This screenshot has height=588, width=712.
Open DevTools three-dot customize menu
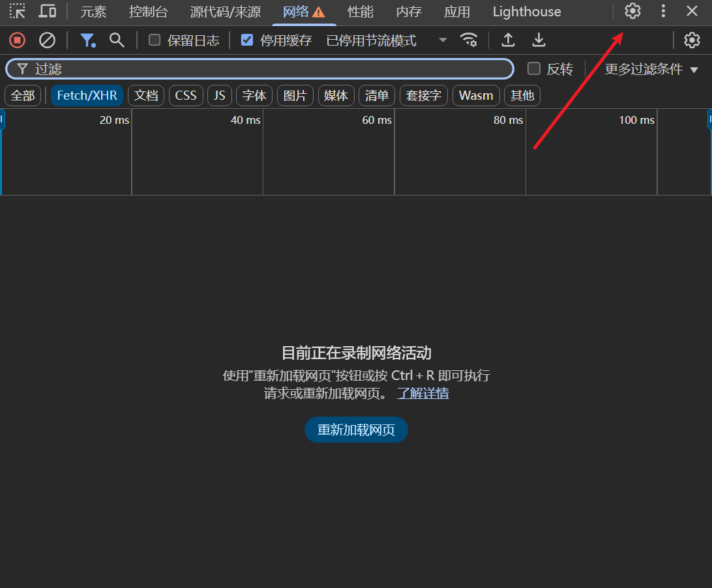pyautogui.click(x=663, y=11)
